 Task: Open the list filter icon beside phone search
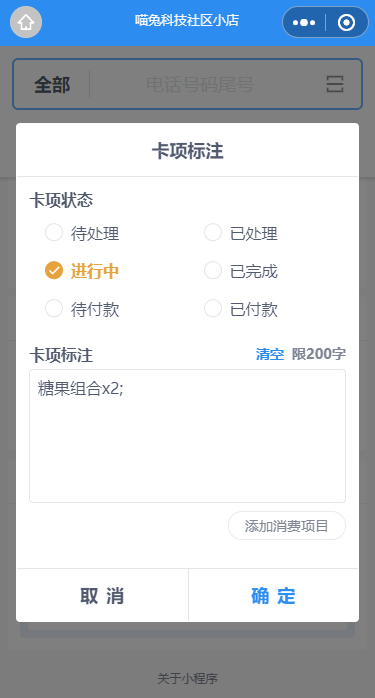pyautogui.click(x=334, y=84)
